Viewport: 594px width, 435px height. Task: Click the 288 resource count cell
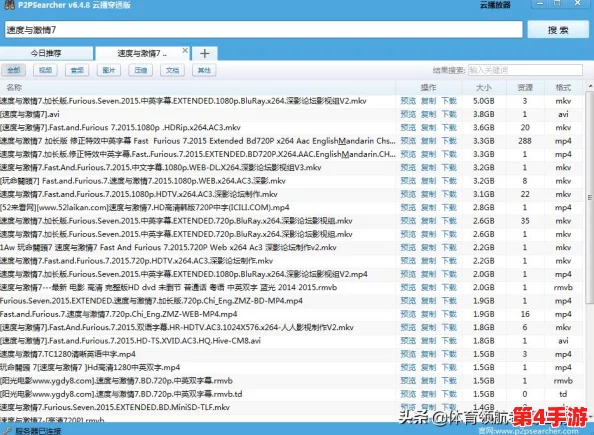pyautogui.click(x=525, y=141)
